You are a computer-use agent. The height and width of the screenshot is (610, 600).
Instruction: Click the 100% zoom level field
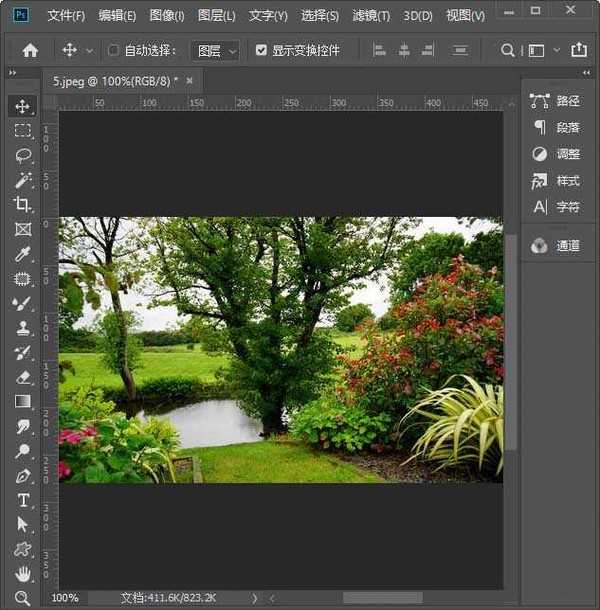(x=65, y=598)
